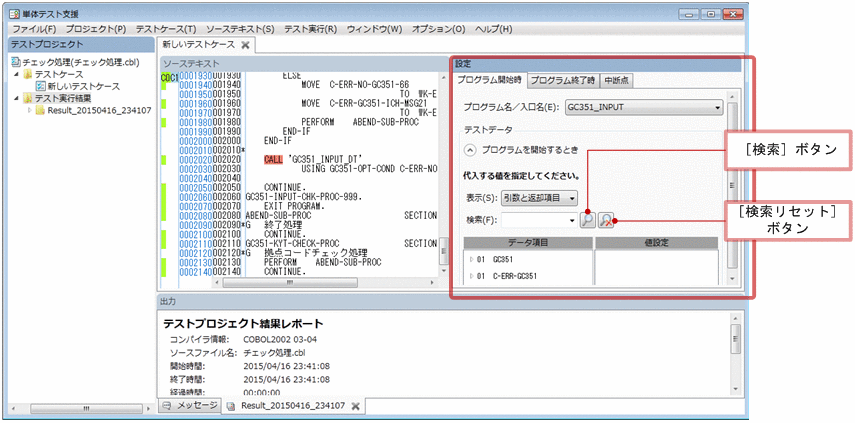Open the ヘルプ(H) menu

click(493, 29)
